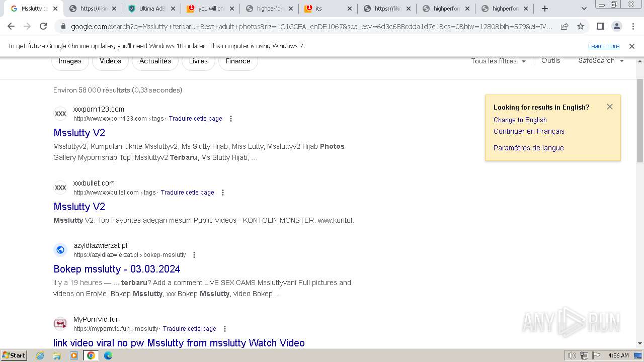The image size is (644, 362).
Task: Filter results by Vidéos
Action: (110, 61)
